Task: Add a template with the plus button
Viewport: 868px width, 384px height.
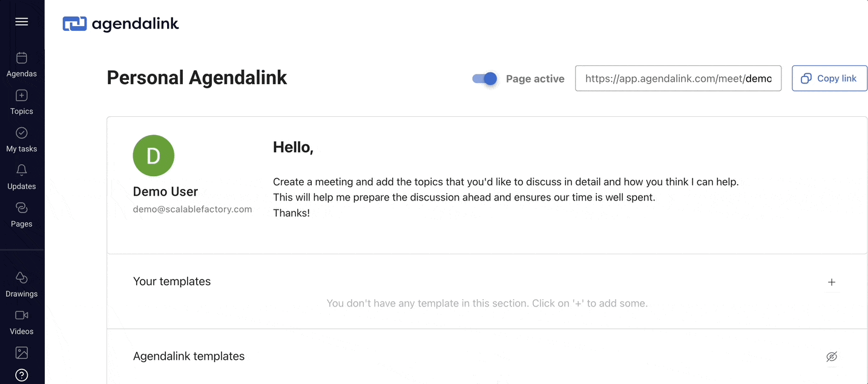Action: pyautogui.click(x=832, y=282)
